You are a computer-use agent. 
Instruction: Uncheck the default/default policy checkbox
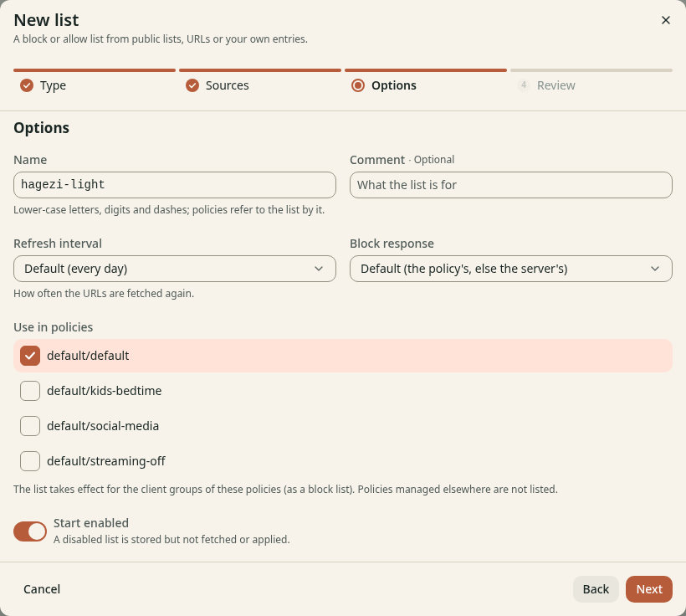point(30,356)
